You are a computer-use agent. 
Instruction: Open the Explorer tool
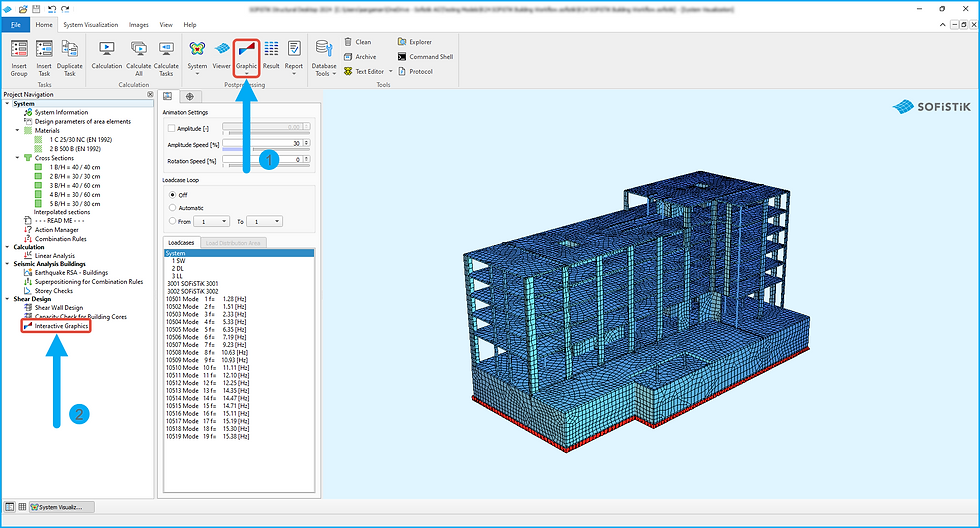tap(414, 42)
